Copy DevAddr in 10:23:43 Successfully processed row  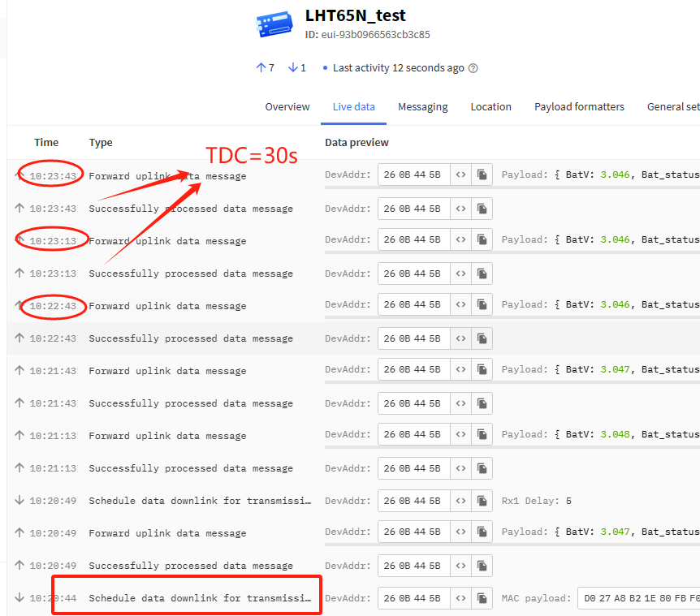[482, 209]
